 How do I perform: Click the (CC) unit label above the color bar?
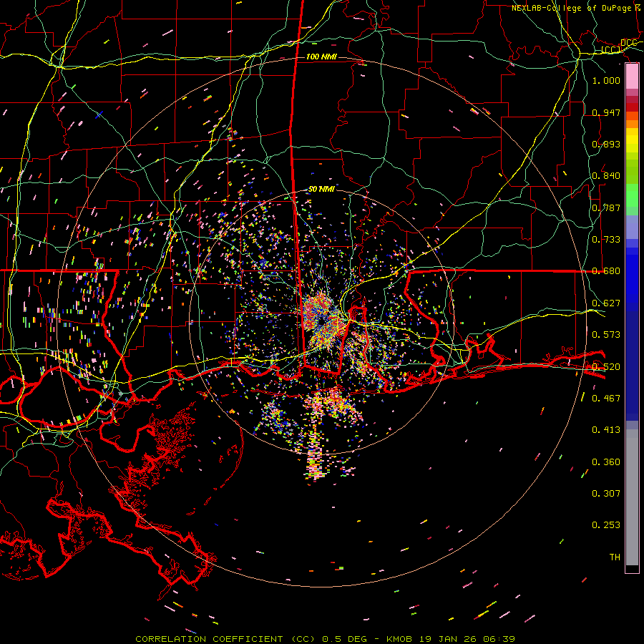(611, 50)
